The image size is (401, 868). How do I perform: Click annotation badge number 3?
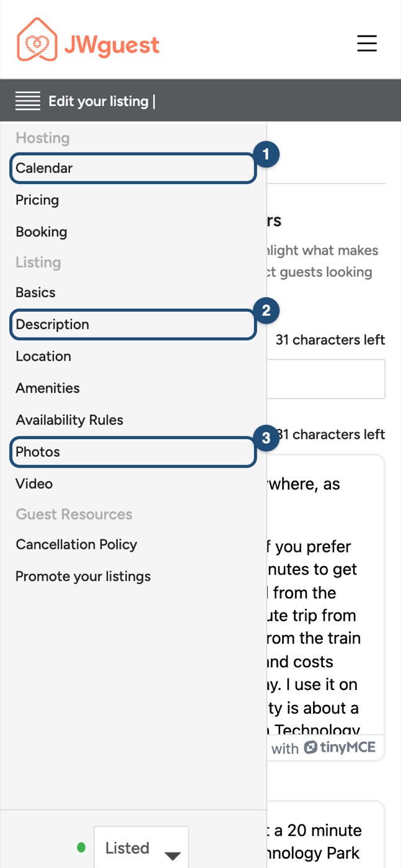[x=266, y=438]
